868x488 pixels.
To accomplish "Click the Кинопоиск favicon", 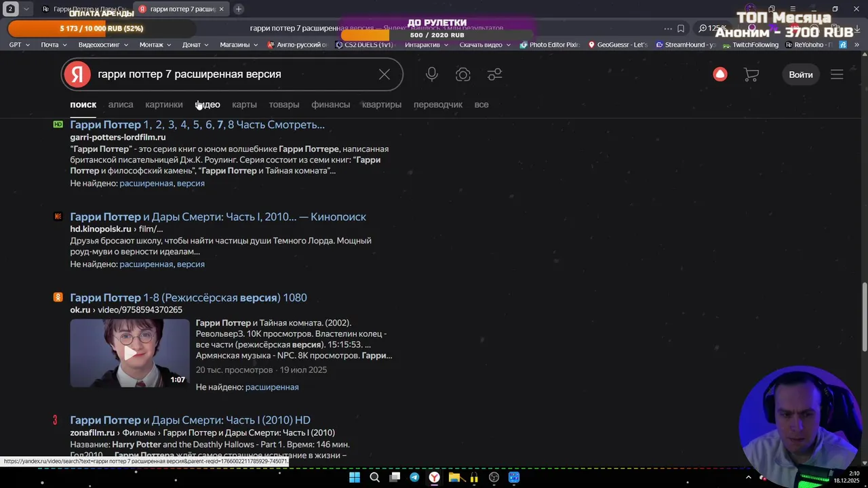I will [x=58, y=216].
